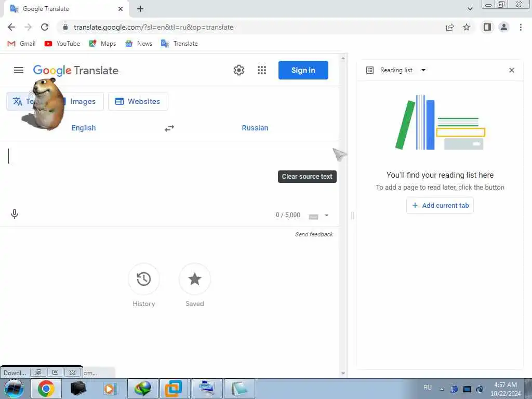
Task: Open the VirtualBox taskbar icon
Action: [x=174, y=389]
